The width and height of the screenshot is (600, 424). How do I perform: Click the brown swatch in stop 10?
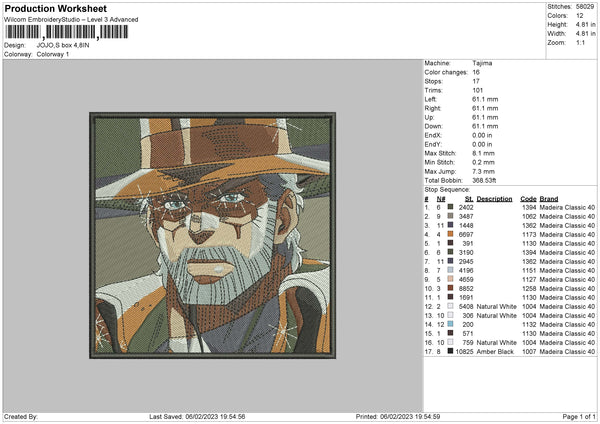pos(449,288)
